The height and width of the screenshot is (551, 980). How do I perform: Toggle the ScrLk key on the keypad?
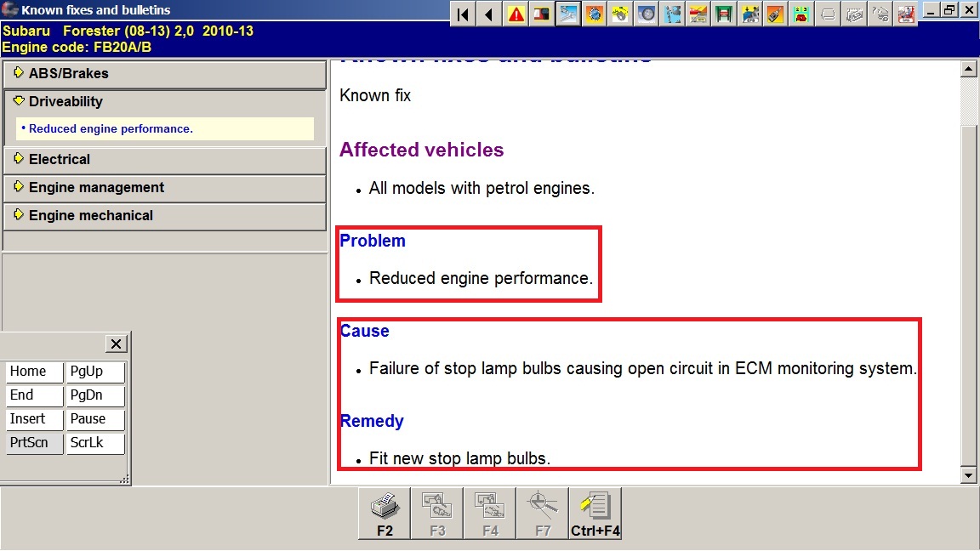click(95, 443)
